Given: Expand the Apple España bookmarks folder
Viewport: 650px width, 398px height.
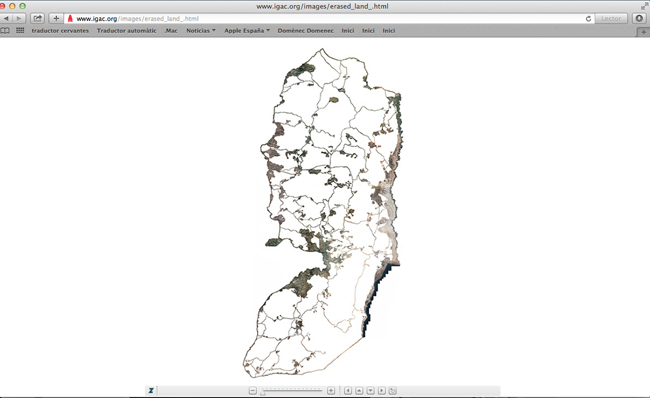Looking at the screenshot, I should pyautogui.click(x=247, y=31).
